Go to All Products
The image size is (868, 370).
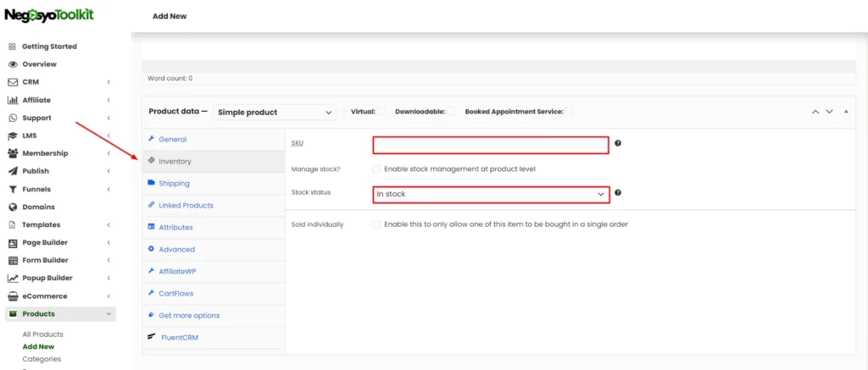[42, 334]
